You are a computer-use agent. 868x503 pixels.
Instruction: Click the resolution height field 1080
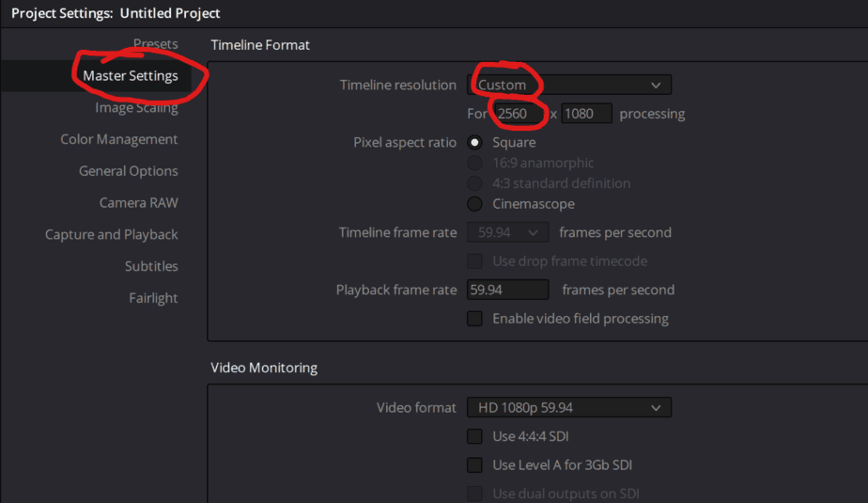(586, 114)
